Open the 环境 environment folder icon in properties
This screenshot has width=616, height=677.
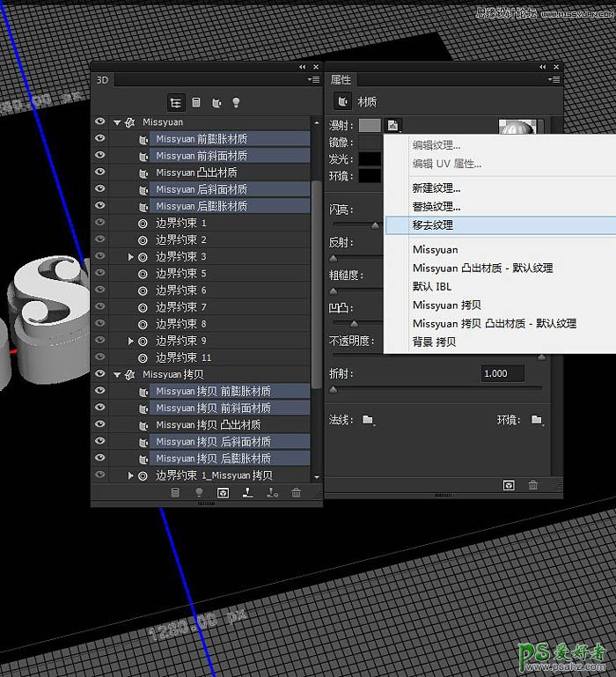tap(536, 420)
